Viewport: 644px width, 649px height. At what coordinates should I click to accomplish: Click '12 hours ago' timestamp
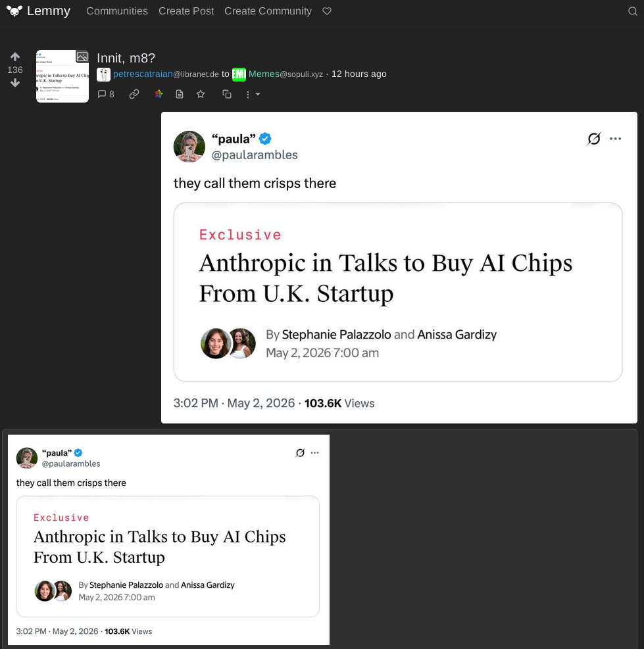tap(359, 74)
